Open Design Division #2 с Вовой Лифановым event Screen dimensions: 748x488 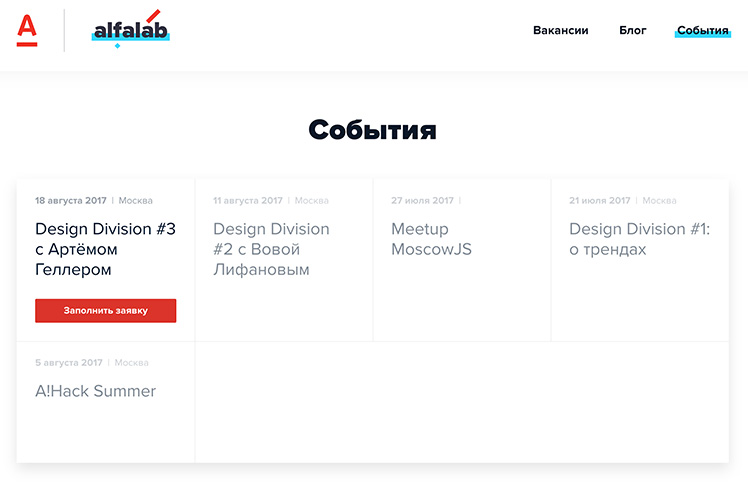coord(271,249)
